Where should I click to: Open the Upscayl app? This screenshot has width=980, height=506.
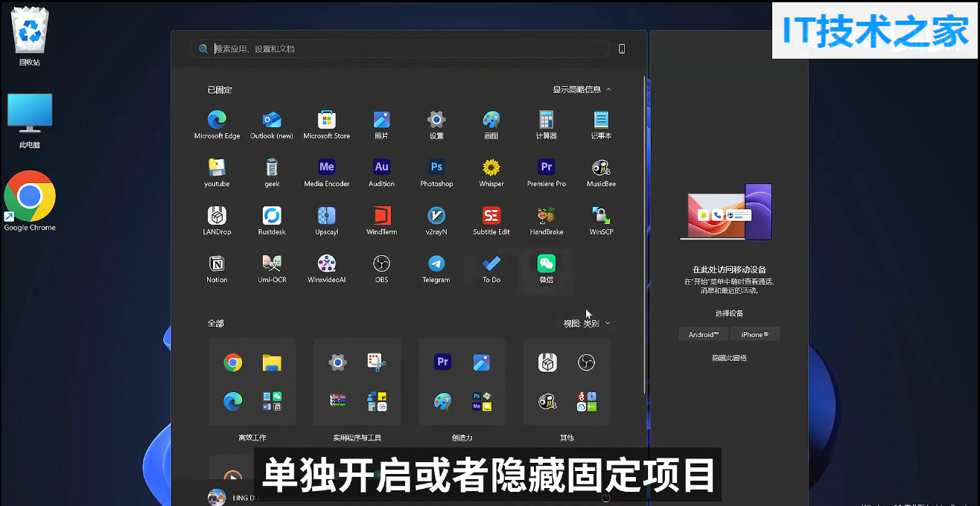click(x=327, y=221)
